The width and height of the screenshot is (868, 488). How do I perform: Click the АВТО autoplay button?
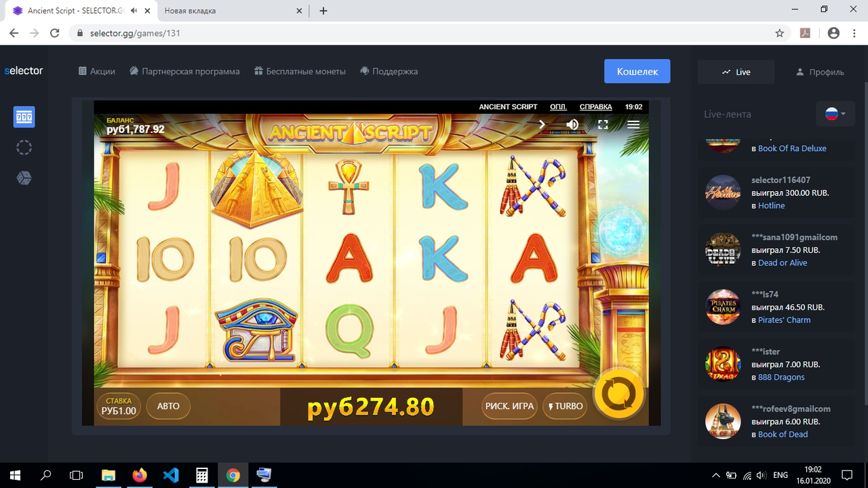pos(168,406)
